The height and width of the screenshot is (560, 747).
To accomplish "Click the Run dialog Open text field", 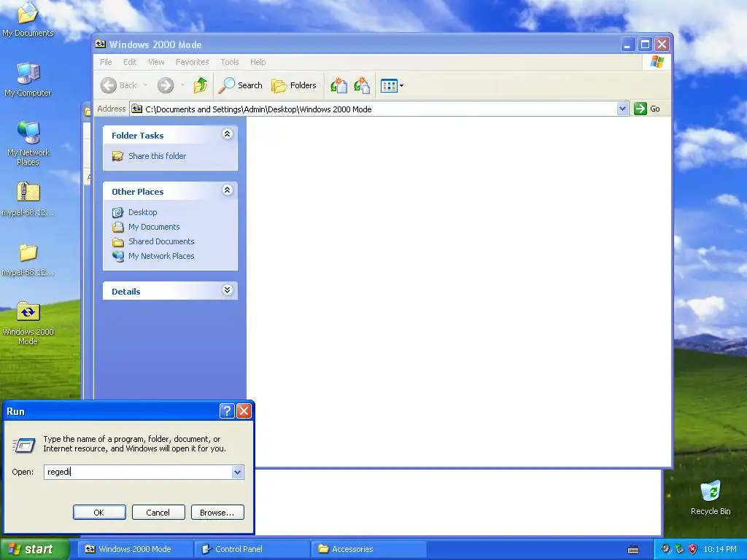I will coord(138,472).
